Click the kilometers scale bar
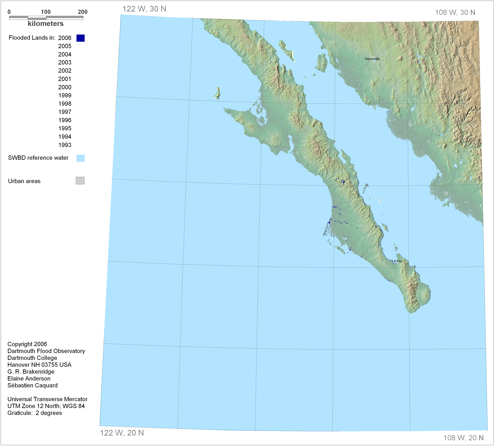 click(x=46, y=18)
